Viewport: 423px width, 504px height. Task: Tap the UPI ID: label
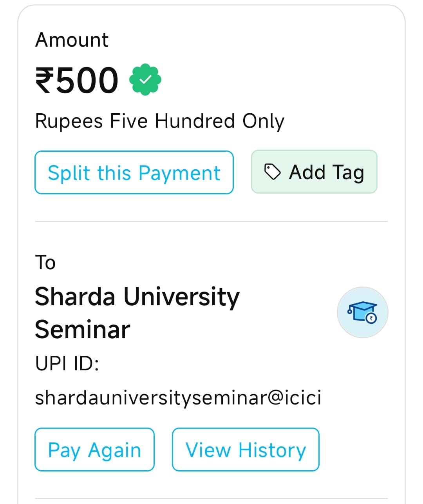tap(67, 363)
